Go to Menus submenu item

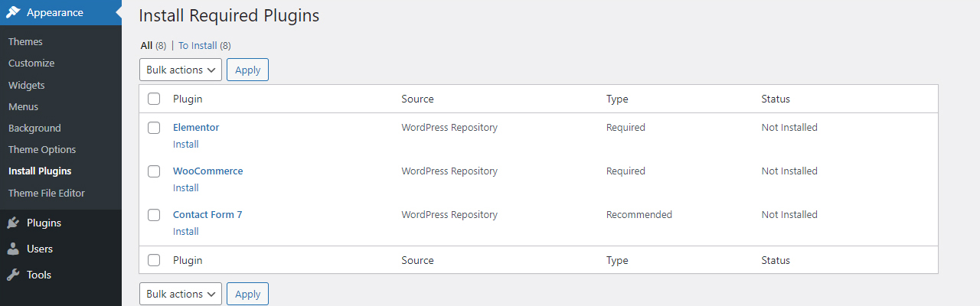pos(23,106)
